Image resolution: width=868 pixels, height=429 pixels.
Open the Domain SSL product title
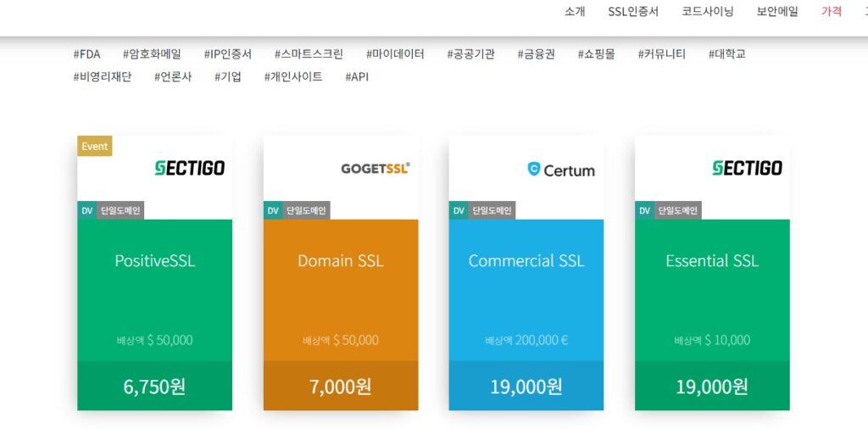point(341,261)
